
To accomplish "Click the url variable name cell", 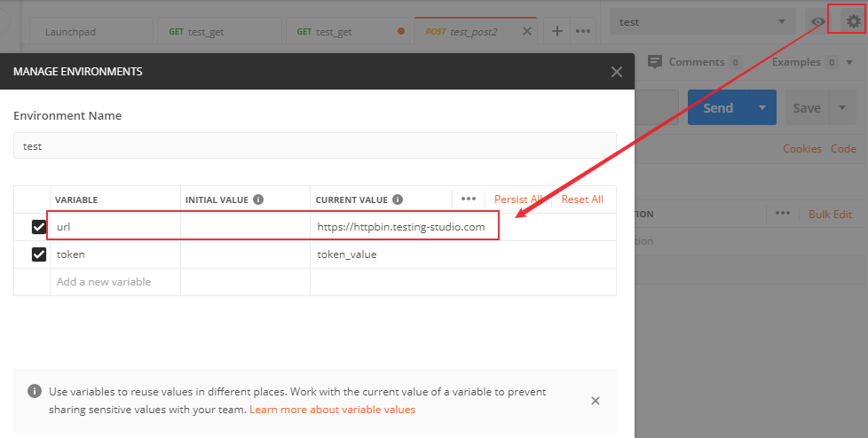I will 115,227.
